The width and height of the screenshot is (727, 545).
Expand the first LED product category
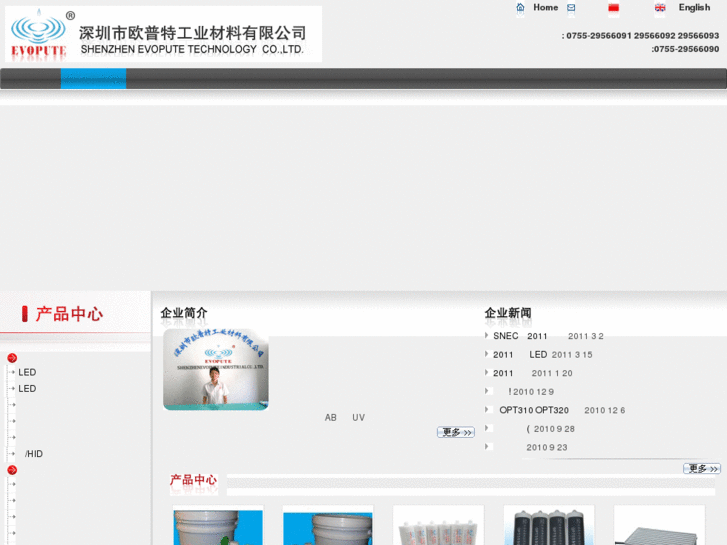click(27, 373)
